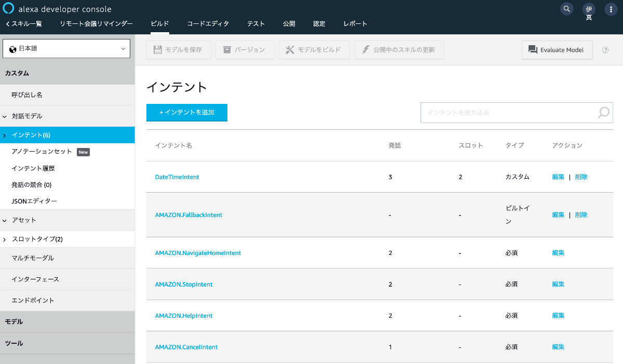Click 編集 for AMAZON.HelpIntent
The height and width of the screenshot is (364, 623).
tap(558, 316)
